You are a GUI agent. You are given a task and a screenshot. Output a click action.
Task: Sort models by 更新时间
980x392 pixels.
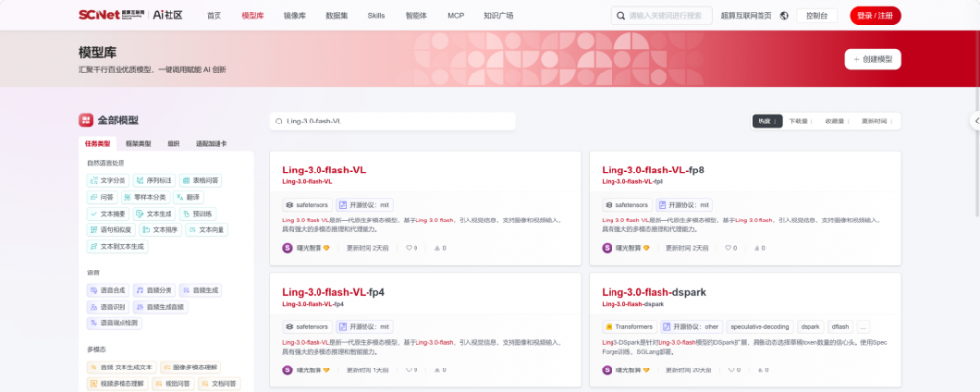(877, 122)
